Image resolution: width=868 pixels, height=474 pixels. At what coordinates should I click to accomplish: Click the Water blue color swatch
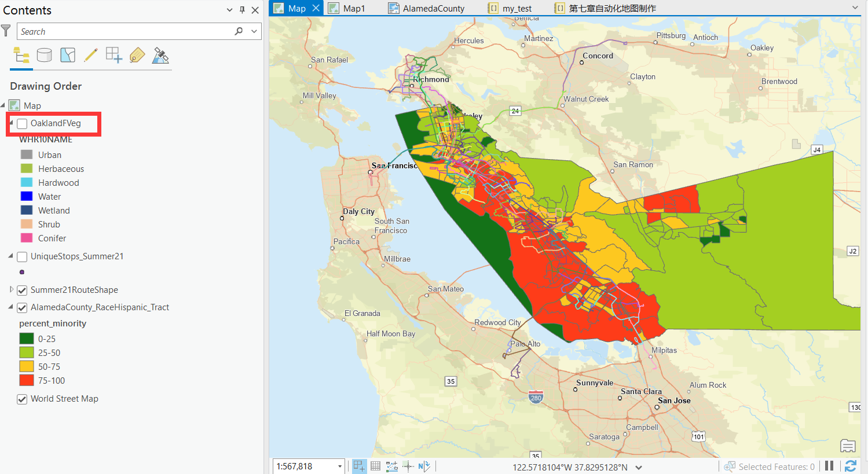click(x=27, y=196)
